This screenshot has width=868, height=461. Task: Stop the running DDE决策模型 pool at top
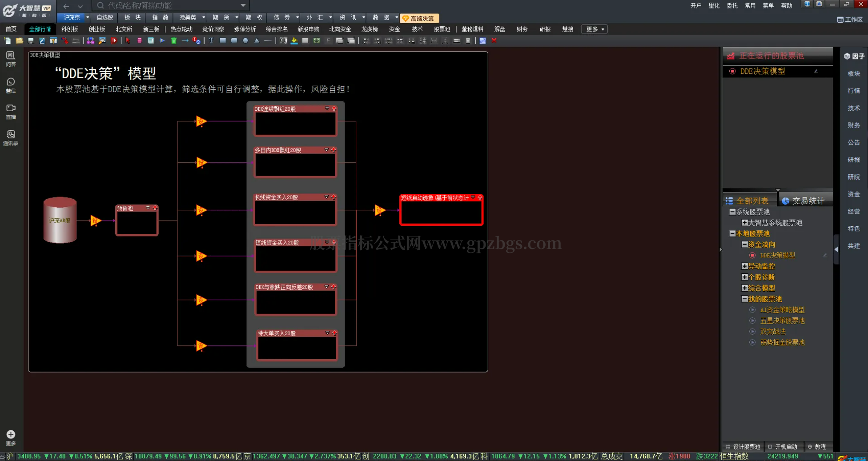(732, 71)
